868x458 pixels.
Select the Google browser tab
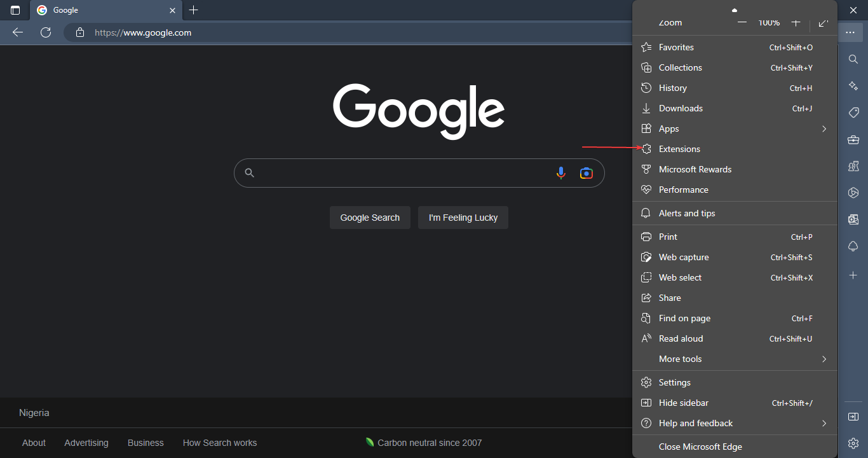coord(106,10)
